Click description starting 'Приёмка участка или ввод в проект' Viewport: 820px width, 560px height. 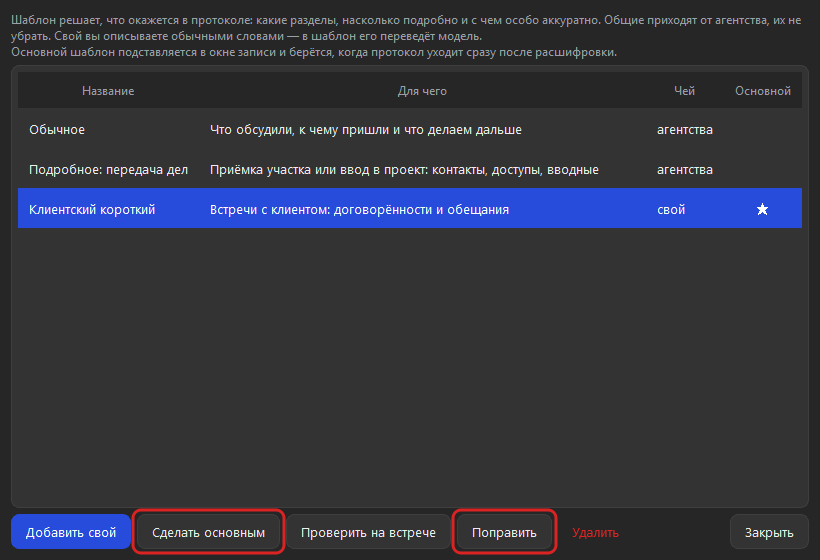coord(404,169)
